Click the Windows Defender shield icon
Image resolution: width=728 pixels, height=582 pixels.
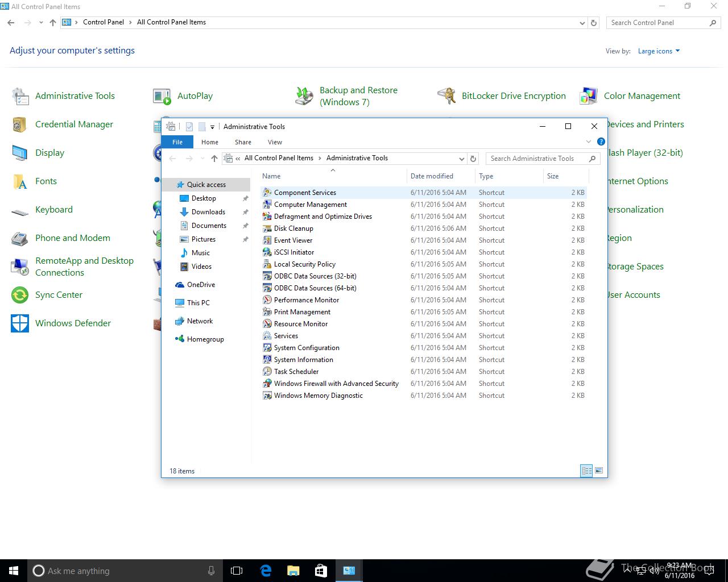[20, 323]
